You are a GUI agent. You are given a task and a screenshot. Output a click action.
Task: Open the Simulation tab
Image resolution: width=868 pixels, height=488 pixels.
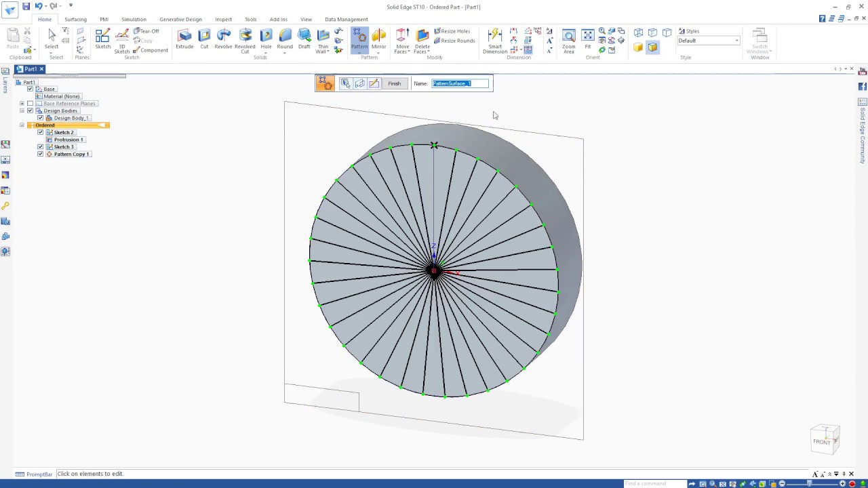134,20
